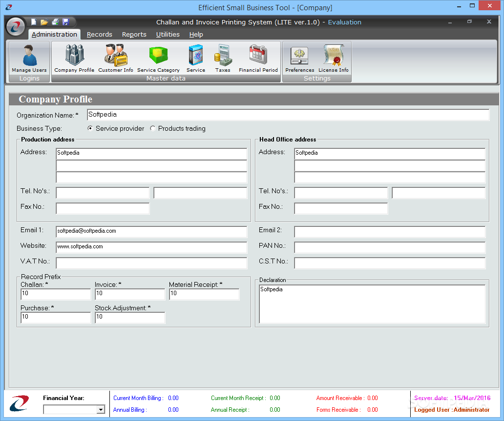
Task: Click the Evaluation text in header
Action: (x=345, y=22)
